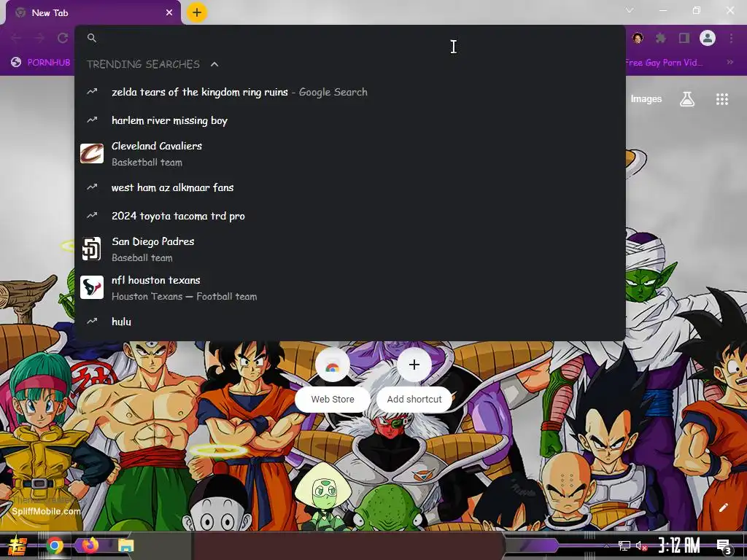Viewport: 747px width, 560px height.
Task: Customize Chrome with the pencil icon
Action: pos(723,507)
